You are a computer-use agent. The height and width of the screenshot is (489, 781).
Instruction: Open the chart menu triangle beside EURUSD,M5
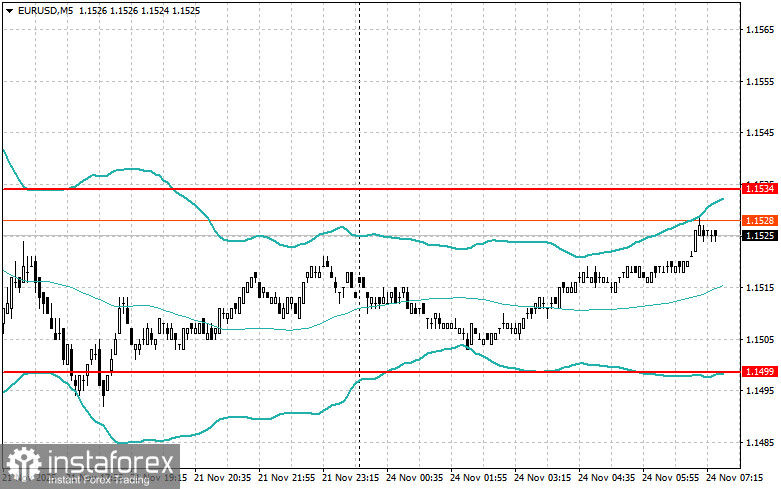pyautogui.click(x=9, y=10)
